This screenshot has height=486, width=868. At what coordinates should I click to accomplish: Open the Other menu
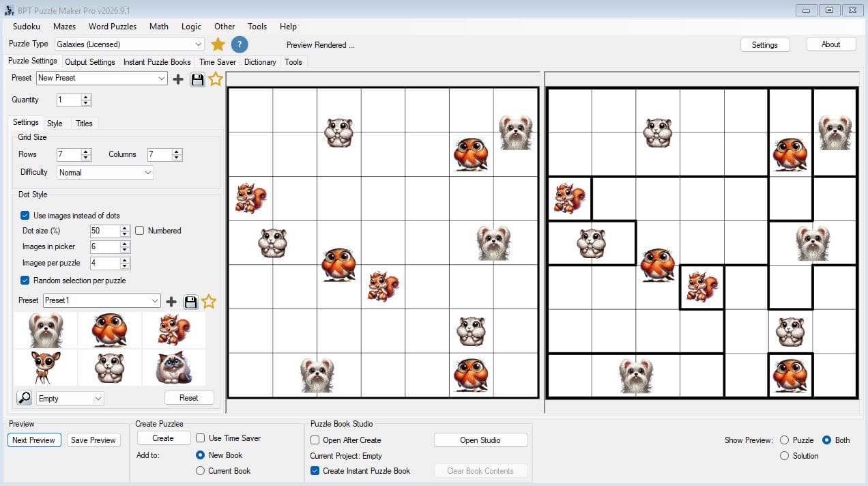(x=225, y=27)
